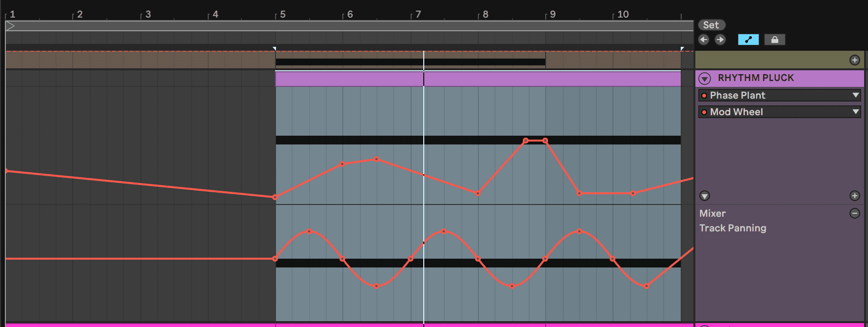Image resolution: width=868 pixels, height=327 pixels.
Task: Jump to the next locator arrow
Action: pos(720,40)
